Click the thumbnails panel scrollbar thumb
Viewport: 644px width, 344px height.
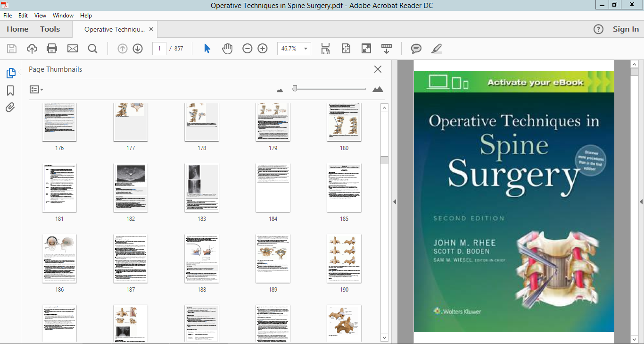coord(384,160)
